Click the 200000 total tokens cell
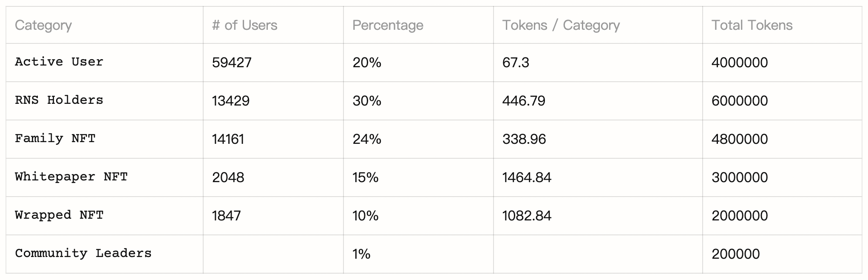This screenshot has width=868, height=280. point(735,254)
